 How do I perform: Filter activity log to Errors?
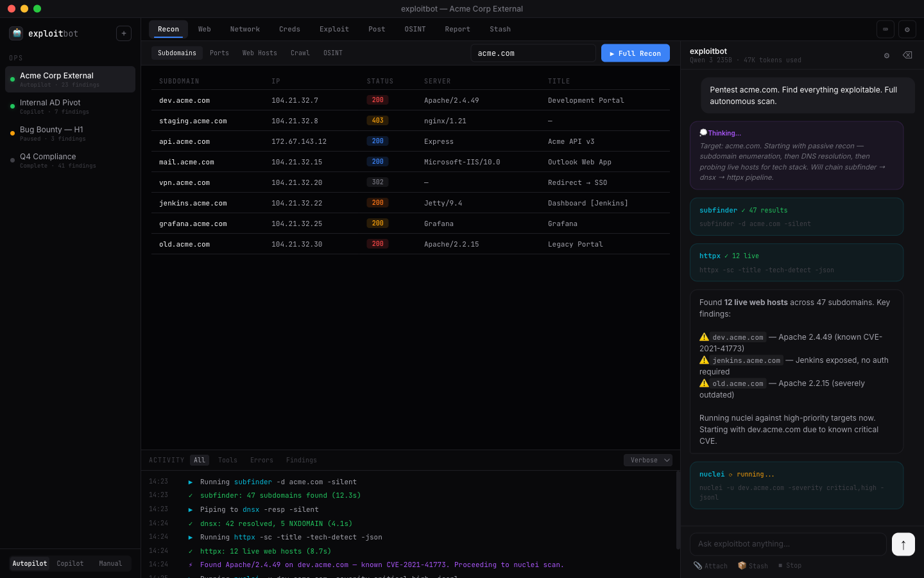262,460
